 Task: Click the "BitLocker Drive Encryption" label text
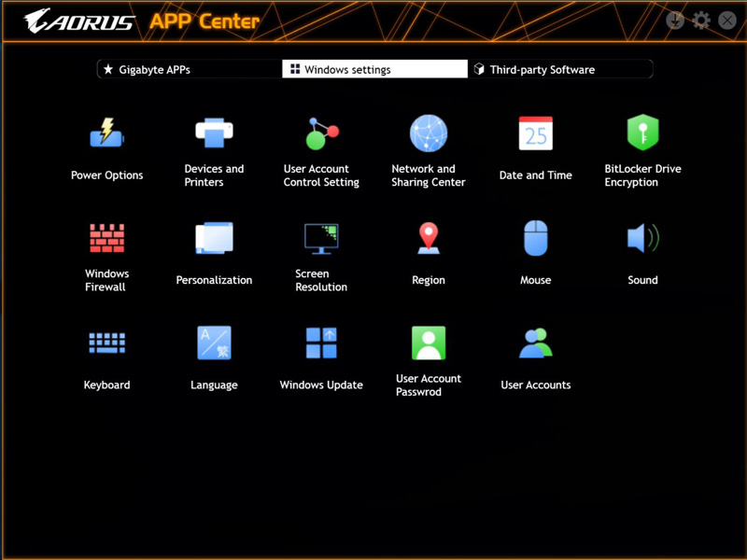pos(642,175)
